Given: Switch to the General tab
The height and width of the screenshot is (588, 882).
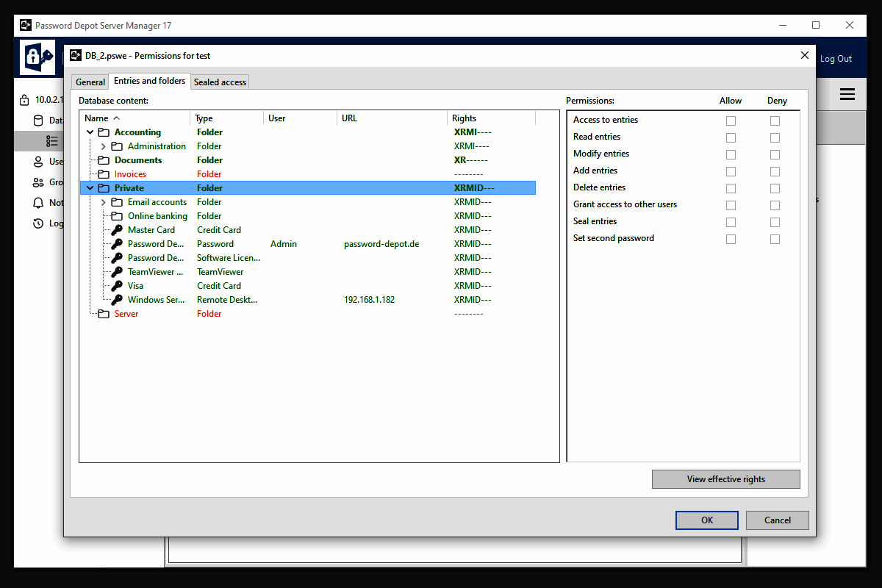Looking at the screenshot, I should tap(90, 82).
